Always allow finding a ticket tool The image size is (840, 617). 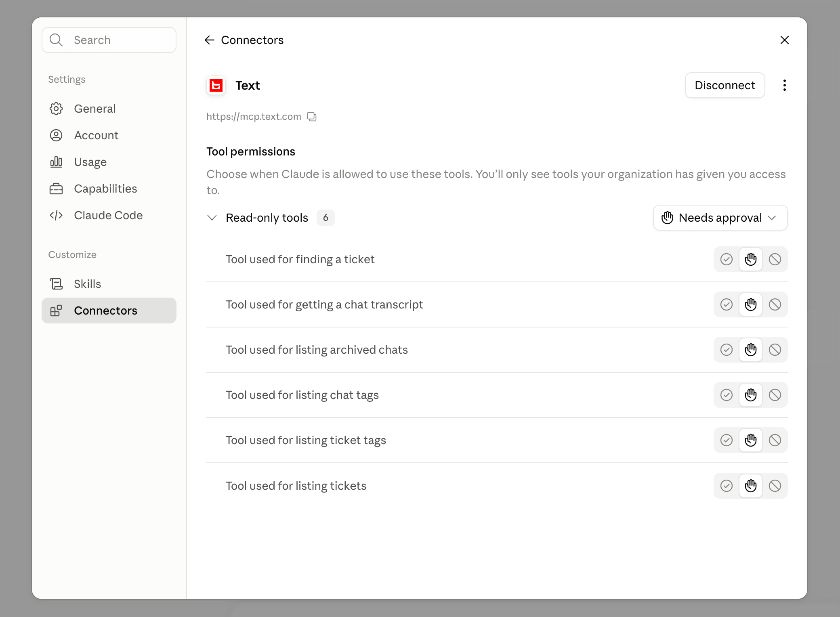pos(727,259)
